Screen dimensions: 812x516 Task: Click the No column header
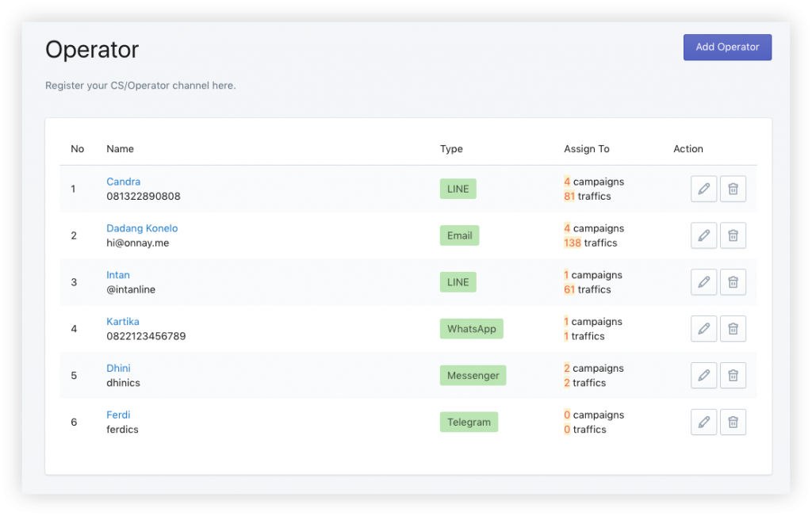[x=77, y=149]
